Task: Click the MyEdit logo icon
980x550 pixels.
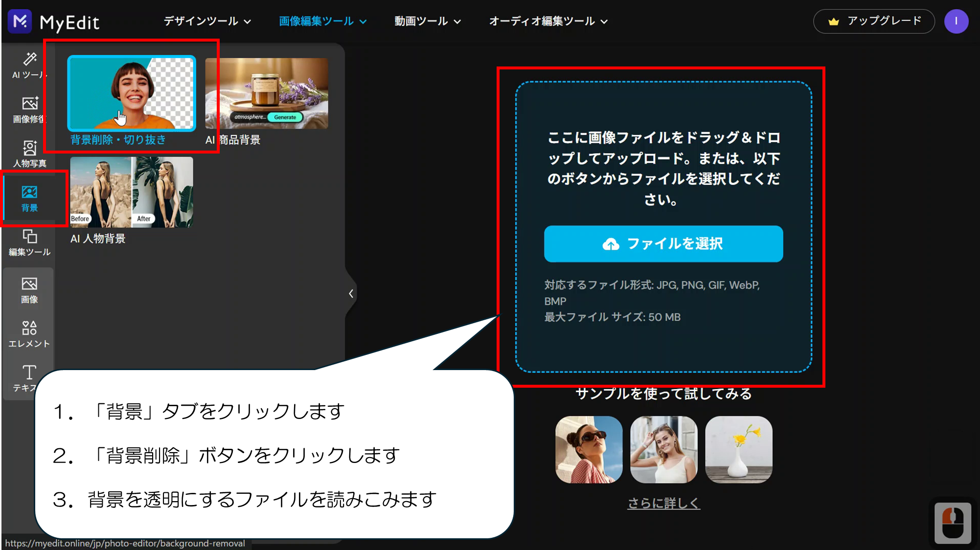Action: tap(20, 22)
